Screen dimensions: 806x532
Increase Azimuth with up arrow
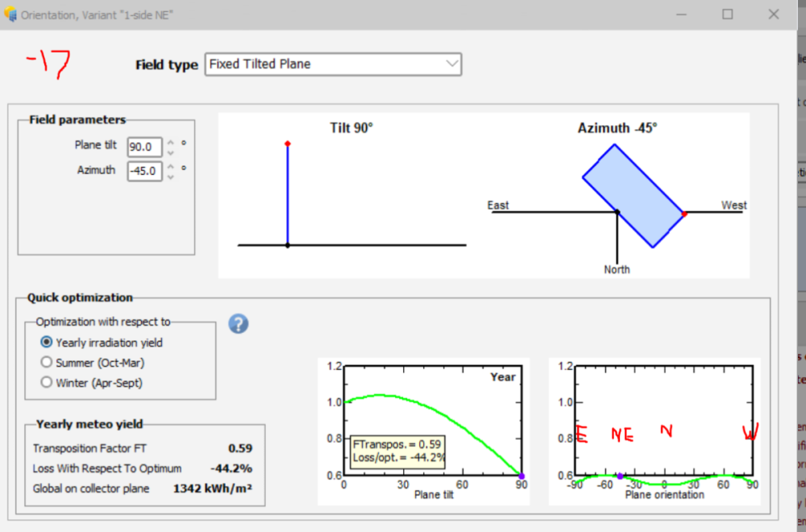(x=171, y=166)
